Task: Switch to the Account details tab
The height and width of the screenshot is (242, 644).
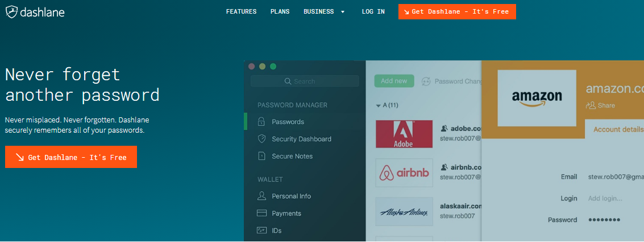Action: (x=614, y=129)
